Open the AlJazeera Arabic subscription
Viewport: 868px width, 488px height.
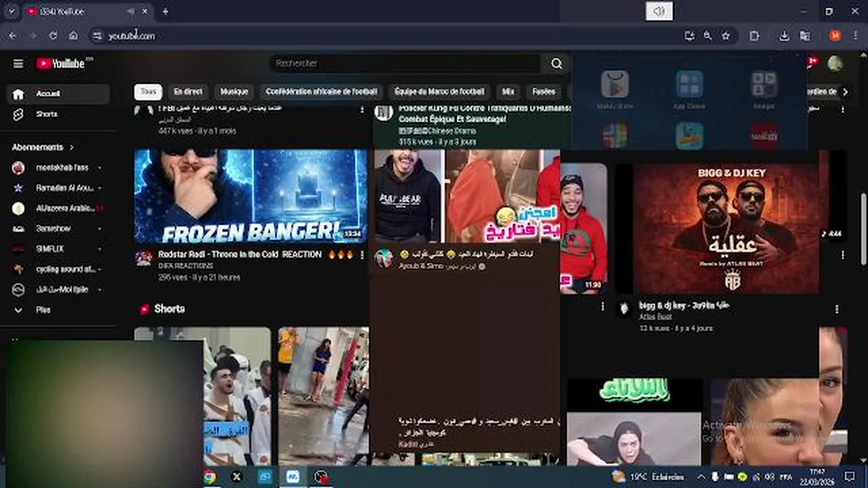click(x=58, y=208)
